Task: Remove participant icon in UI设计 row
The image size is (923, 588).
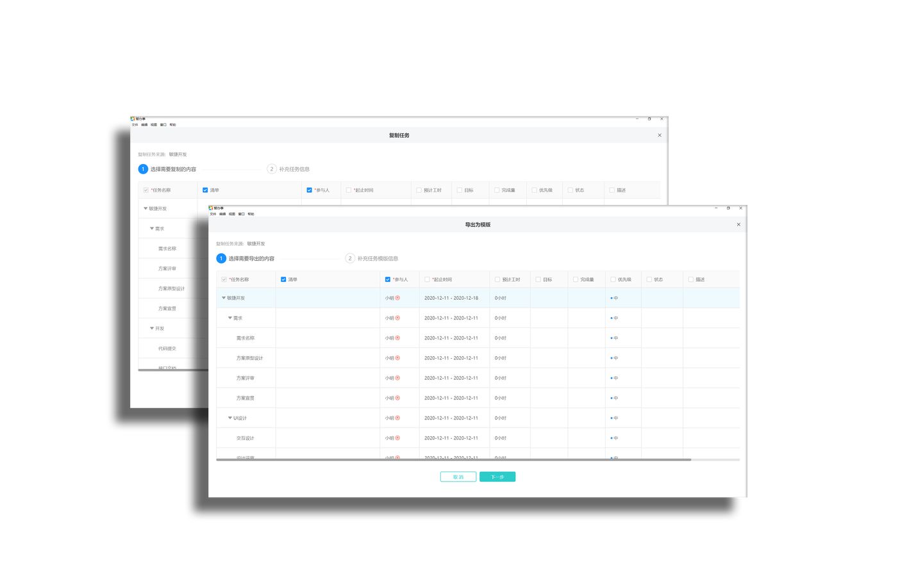Action: [397, 418]
